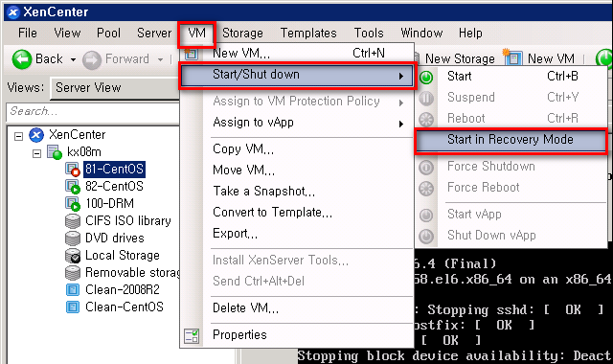Collapse the XenCenter tree root
Image resolution: width=613 pixels, height=364 pixels.
point(18,136)
